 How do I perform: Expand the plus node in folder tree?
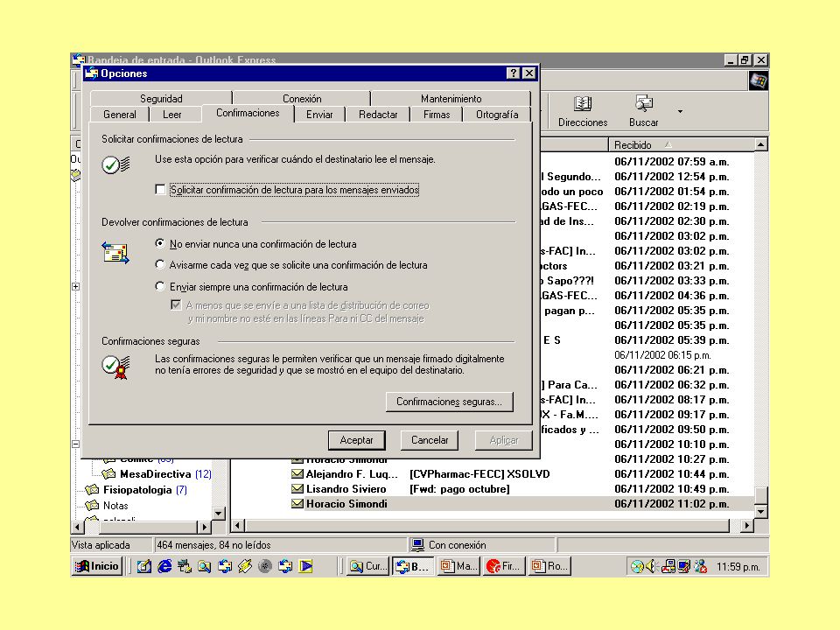coord(75,287)
